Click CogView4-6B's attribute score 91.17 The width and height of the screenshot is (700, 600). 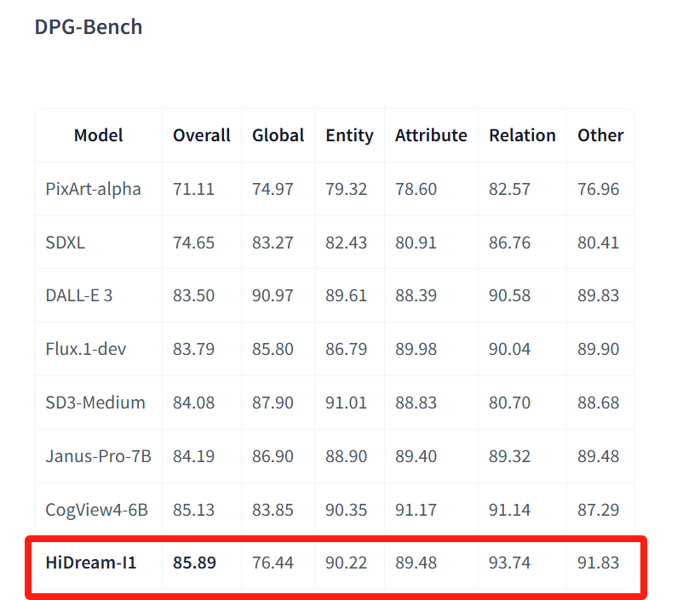point(416,510)
